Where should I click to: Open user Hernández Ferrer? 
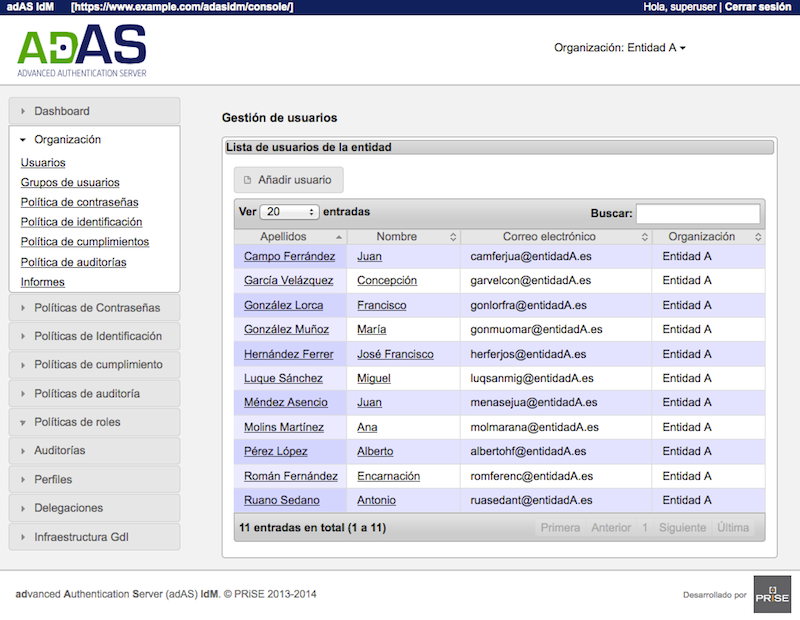pyautogui.click(x=288, y=354)
